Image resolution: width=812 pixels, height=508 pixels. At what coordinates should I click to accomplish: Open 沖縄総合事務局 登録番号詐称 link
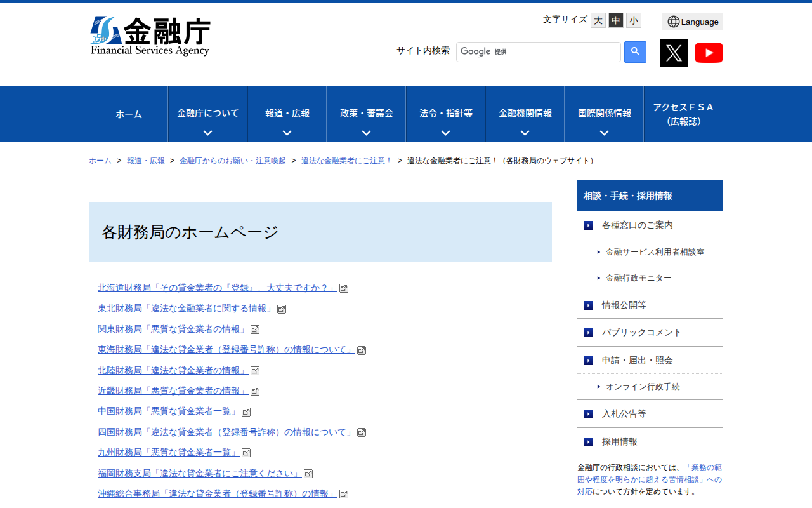tap(218, 493)
